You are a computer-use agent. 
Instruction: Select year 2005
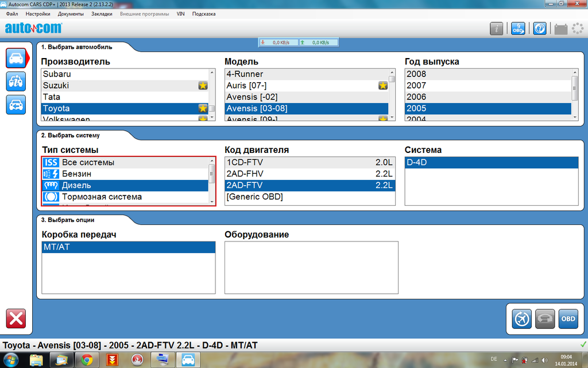(x=488, y=109)
